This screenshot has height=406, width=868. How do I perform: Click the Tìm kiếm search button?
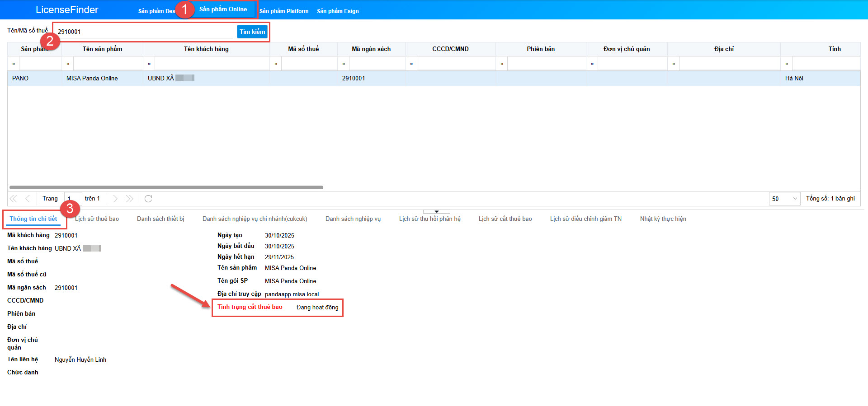[252, 32]
